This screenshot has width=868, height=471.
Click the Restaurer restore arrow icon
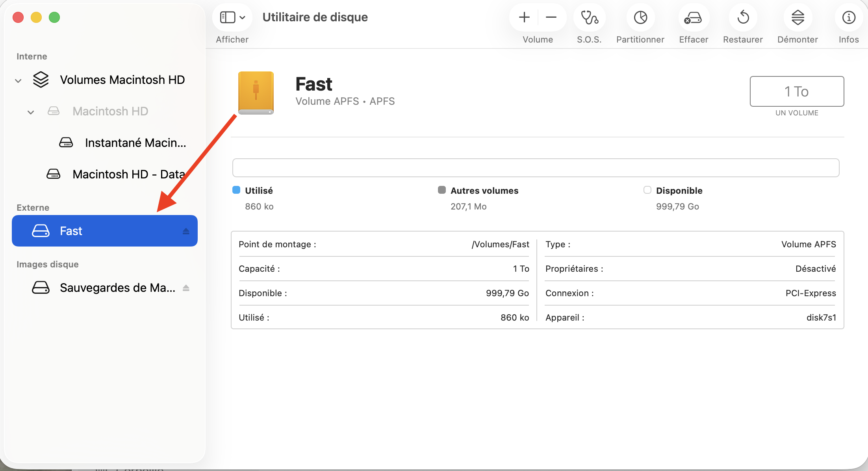tap(743, 18)
